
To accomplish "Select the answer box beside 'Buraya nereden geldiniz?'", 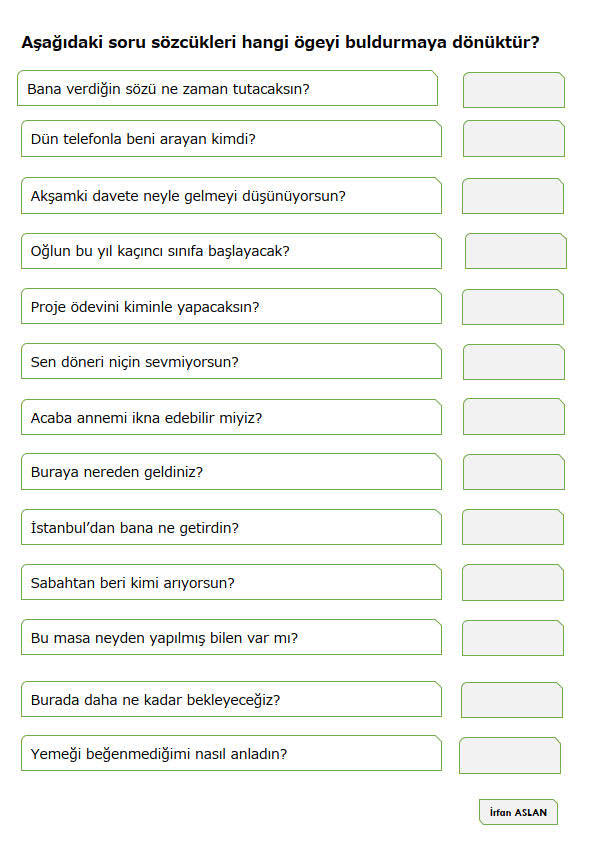I will point(514,472).
